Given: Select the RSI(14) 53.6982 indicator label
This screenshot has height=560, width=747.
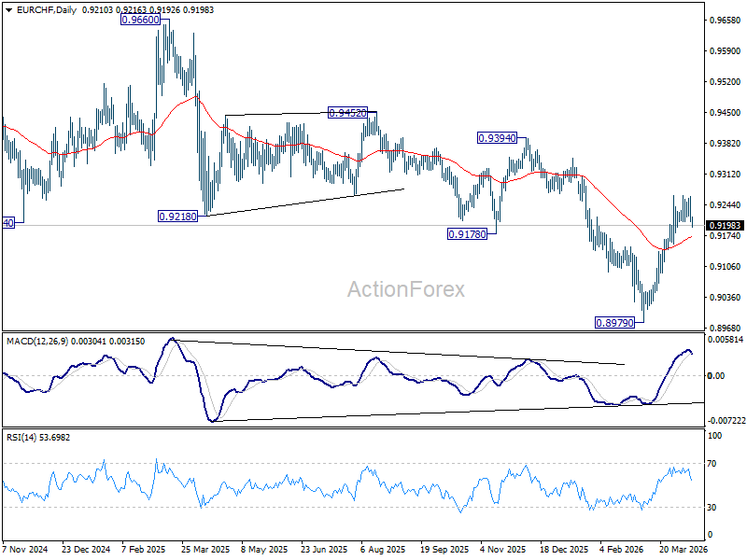Looking at the screenshot, I should click(38, 437).
